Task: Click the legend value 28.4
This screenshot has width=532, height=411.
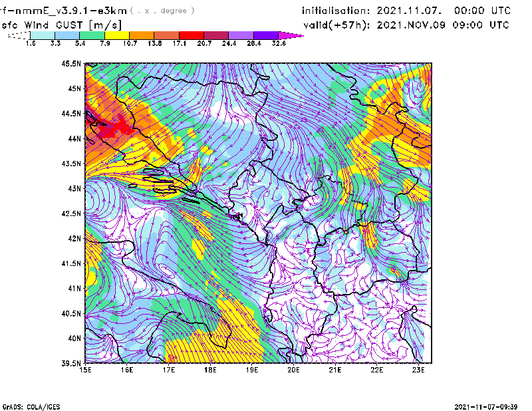Action: point(254,43)
